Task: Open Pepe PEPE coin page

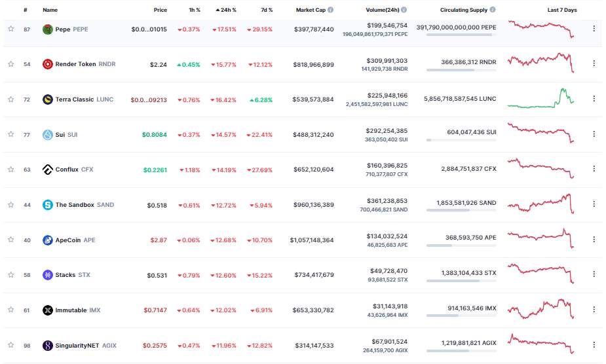Action: (x=71, y=29)
